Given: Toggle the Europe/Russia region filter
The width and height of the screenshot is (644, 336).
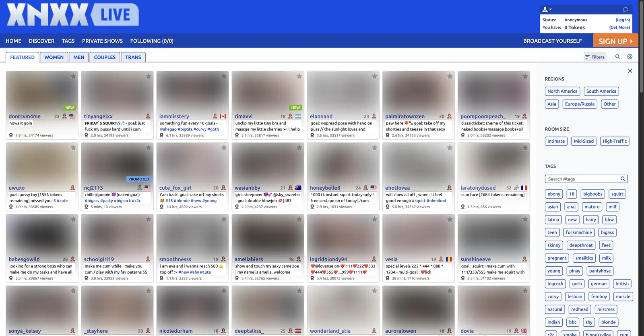Looking at the screenshot, I should pyautogui.click(x=580, y=104).
